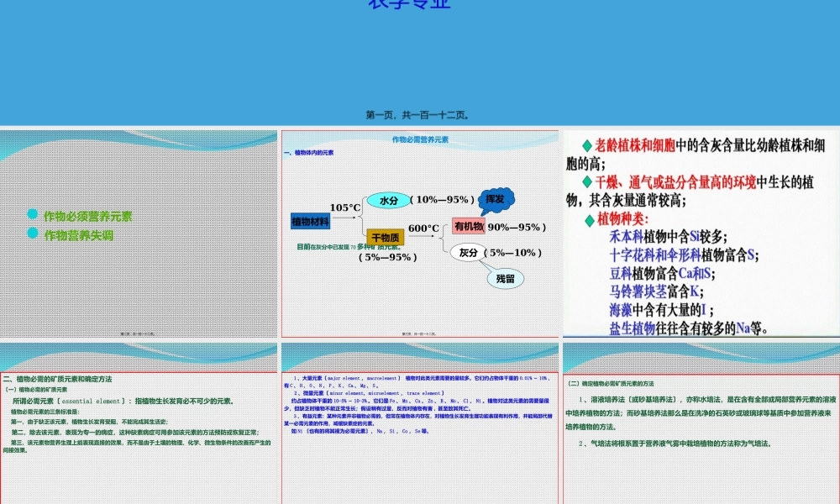Screen dimensions: 840x504
Task: Click the green note 目前在灰分中已发现70多种矿质元素
Action: coord(349,245)
